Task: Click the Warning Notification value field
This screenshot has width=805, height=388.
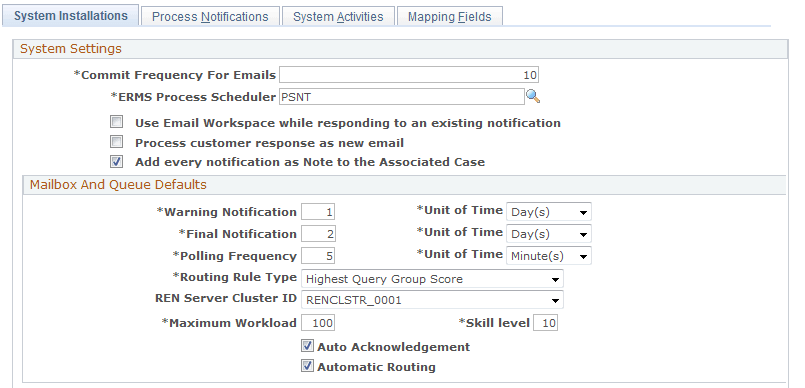Action: click(x=318, y=212)
